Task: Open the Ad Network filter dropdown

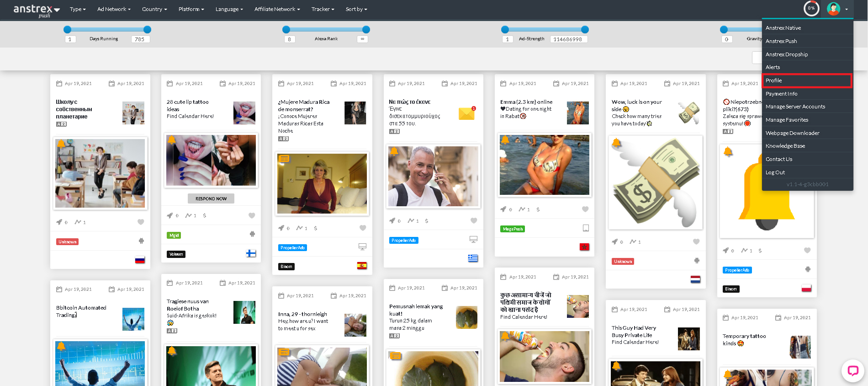Action: (x=114, y=9)
